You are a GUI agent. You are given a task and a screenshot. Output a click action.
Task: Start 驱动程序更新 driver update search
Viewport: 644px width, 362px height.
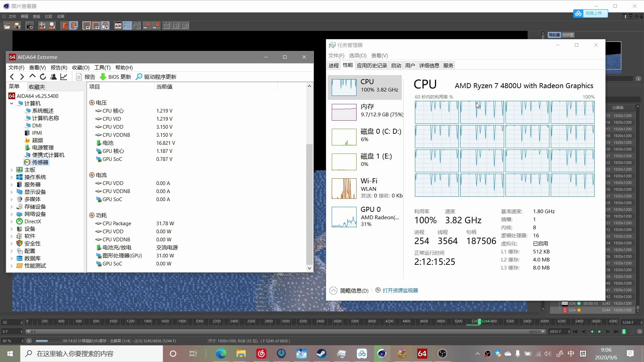pos(156,77)
